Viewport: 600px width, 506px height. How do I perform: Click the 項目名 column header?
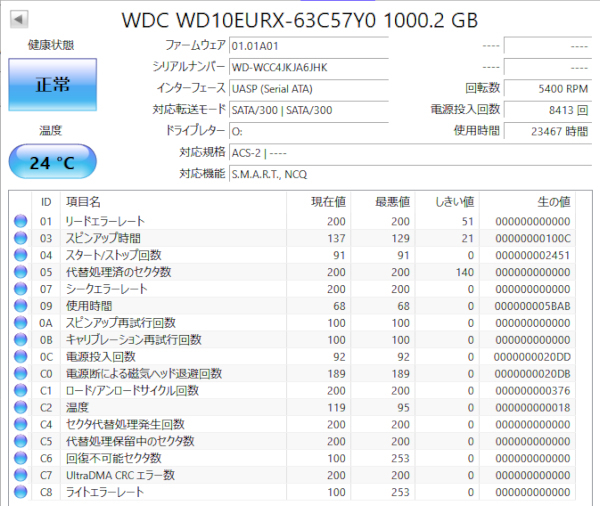173,202
